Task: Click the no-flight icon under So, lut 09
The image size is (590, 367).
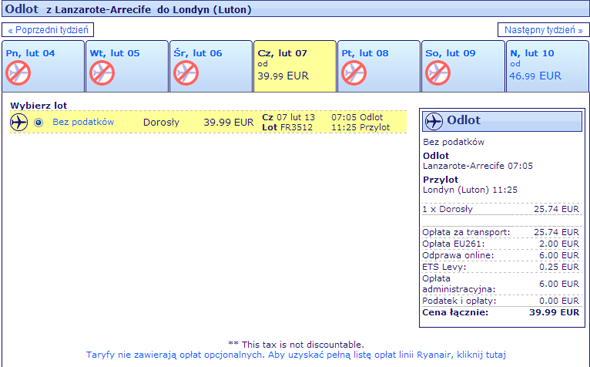Action: click(x=438, y=73)
